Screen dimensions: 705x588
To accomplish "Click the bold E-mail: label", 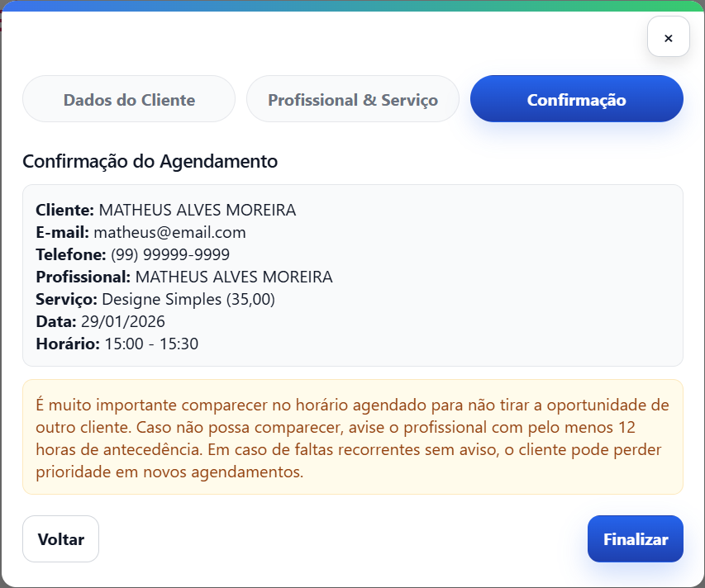I will (x=63, y=232).
